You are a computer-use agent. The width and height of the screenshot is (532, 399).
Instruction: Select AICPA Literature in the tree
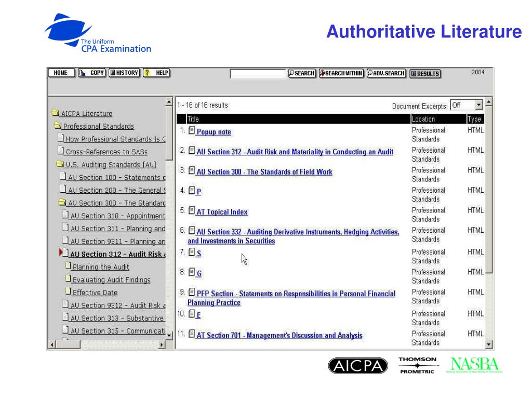pyautogui.click(x=87, y=114)
